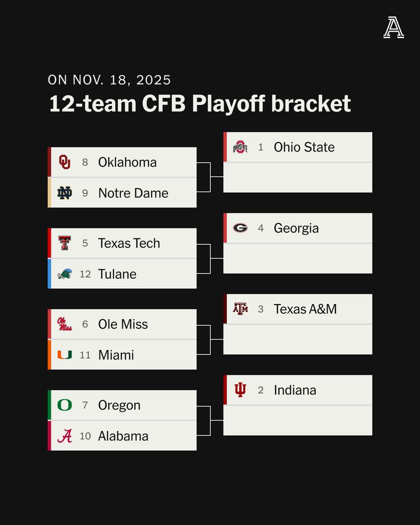Click the Notre Dame logo
The image size is (420, 525).
click(65, 193)
